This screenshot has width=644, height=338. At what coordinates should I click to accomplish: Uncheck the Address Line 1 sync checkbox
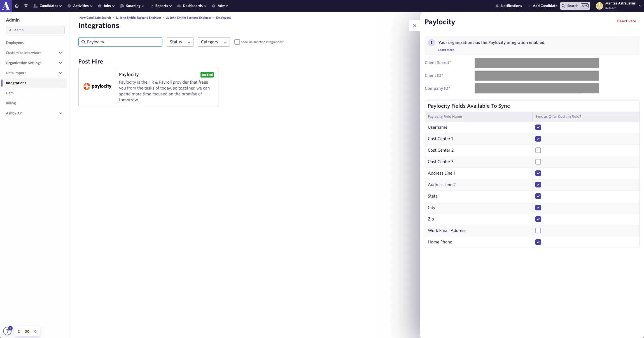click(538, 173)
